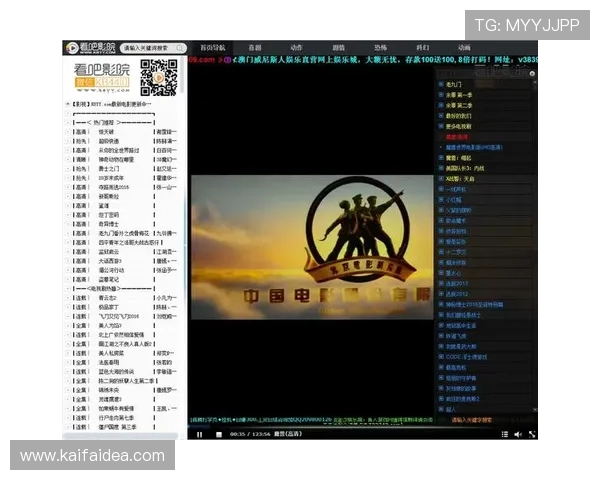Open 湄公河行动 in the movie list
The width and height of the screenshot is (600, 480).
(x=111, y=270)
